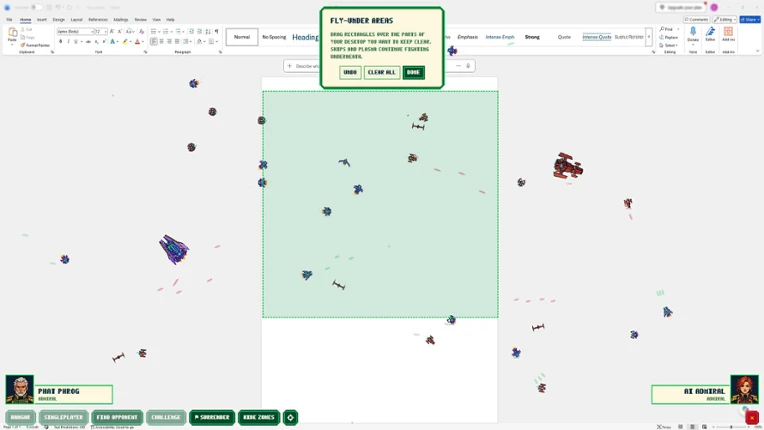The width and height of the screenshot is (764, 430).
Task: Open the Hangar button
Action: pyautogui.click(x=20, y=417)
